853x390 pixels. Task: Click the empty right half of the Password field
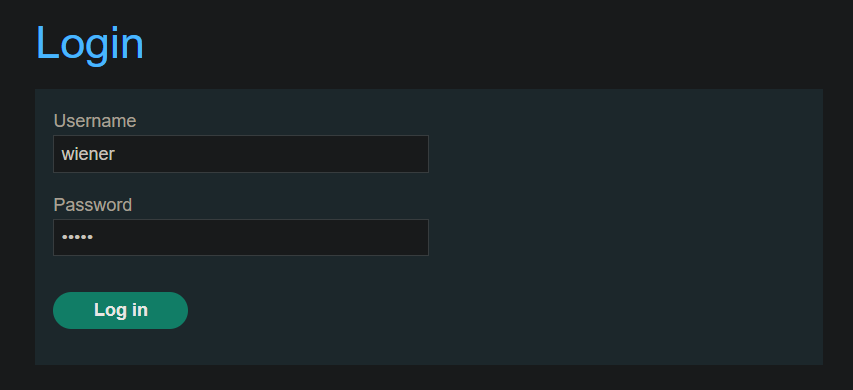(335, 237)
